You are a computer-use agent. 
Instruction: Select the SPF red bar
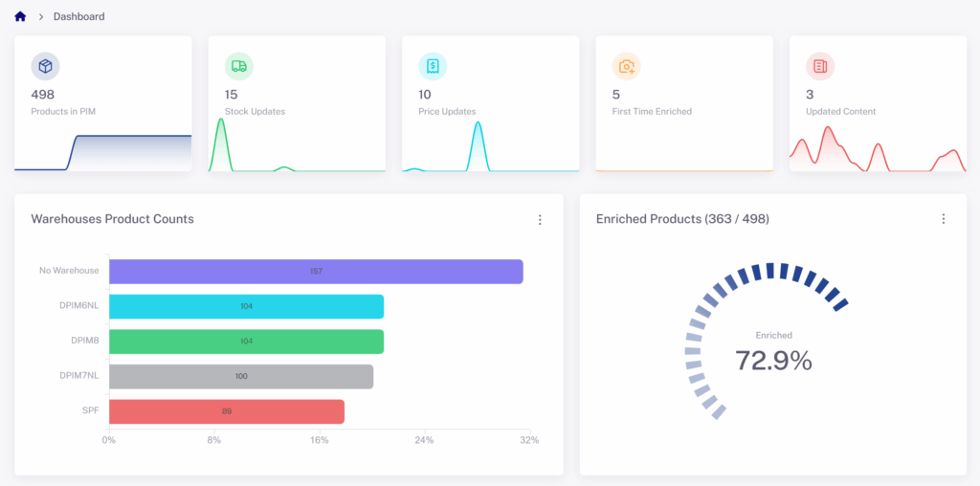[x=226, y=411]
